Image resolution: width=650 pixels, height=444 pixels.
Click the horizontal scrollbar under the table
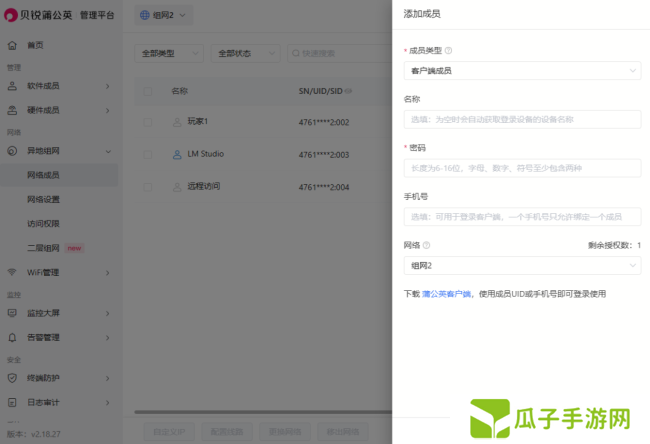click(263, 412)
